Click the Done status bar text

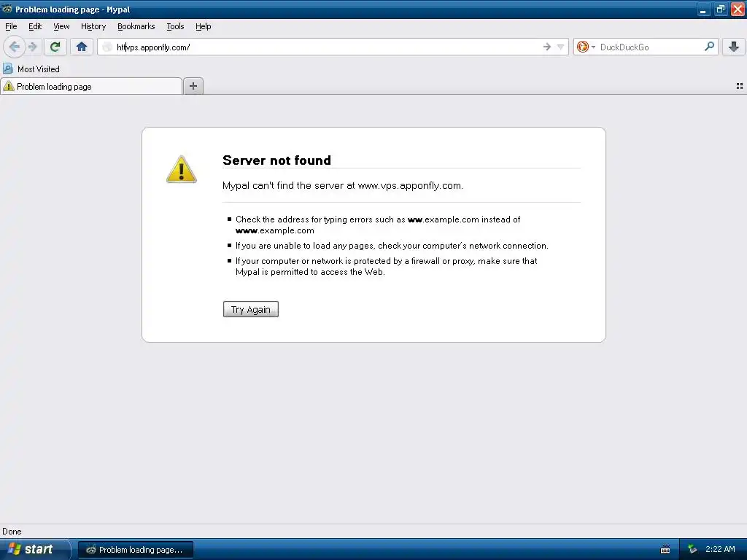(12, 532)
